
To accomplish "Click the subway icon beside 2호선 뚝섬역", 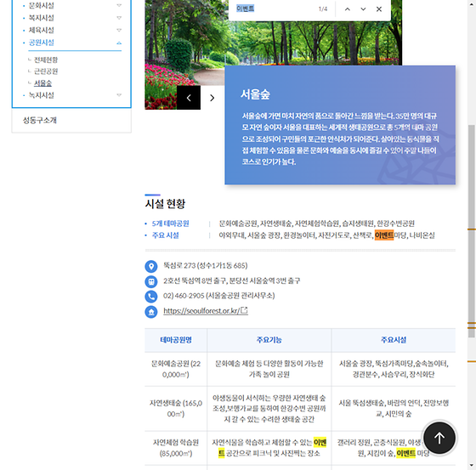I will [151, 281].
